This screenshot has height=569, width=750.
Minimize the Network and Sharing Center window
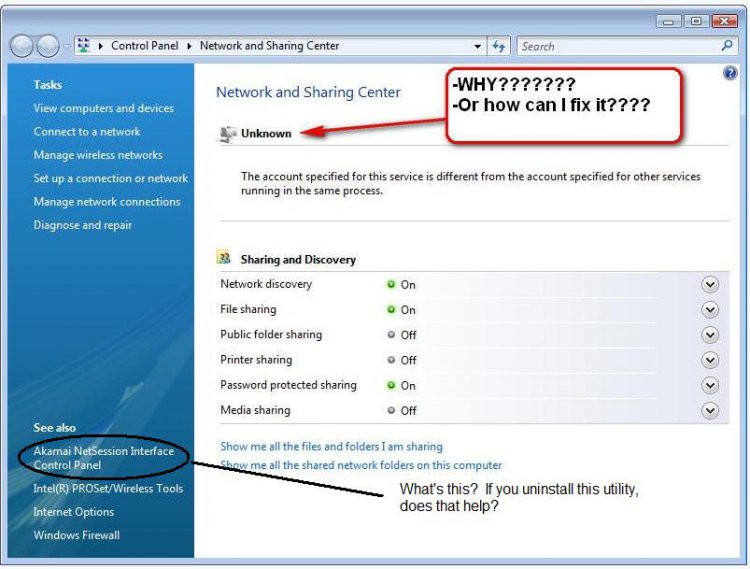669,21
